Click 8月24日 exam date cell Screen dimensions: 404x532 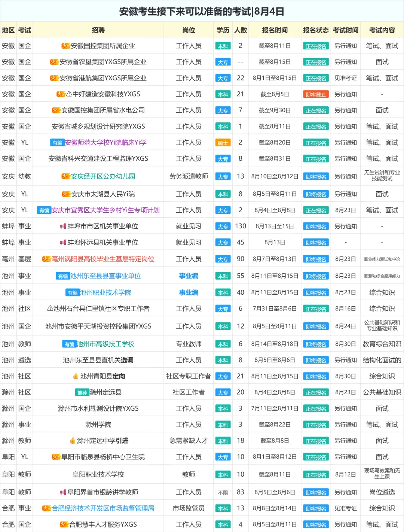(x=346, y=326)
